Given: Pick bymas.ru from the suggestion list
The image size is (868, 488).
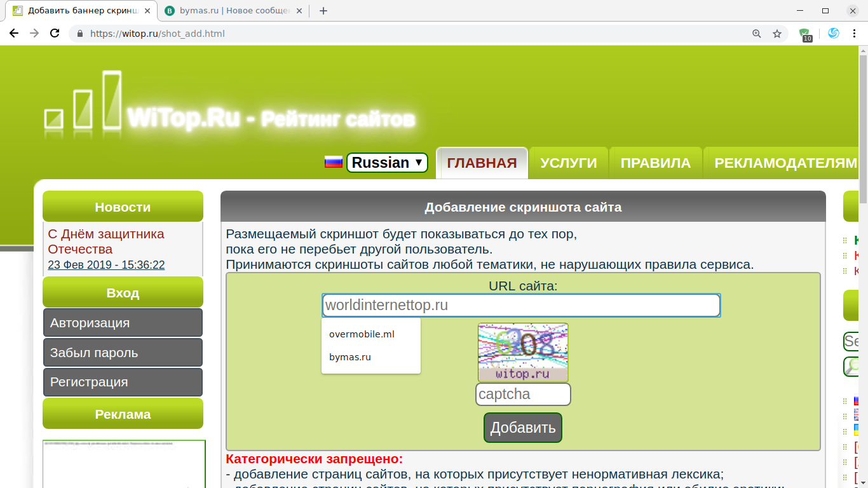Looking at the screenshot, I should pyautogui.click(x=350, y=357).
